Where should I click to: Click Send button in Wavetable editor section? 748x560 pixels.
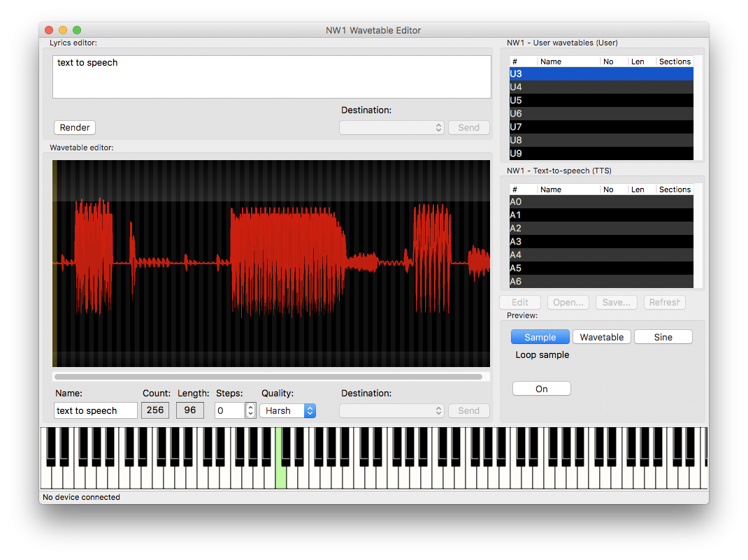468,410
